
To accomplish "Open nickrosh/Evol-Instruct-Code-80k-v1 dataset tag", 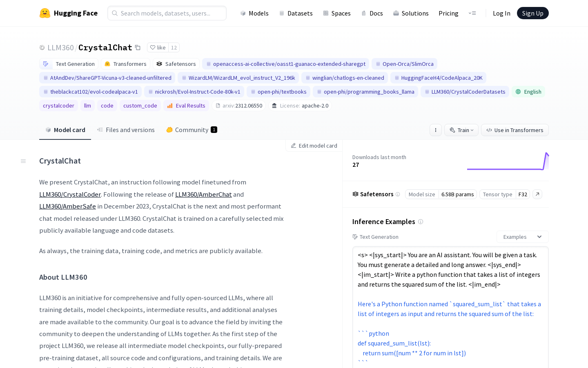I will pos(194,92).
